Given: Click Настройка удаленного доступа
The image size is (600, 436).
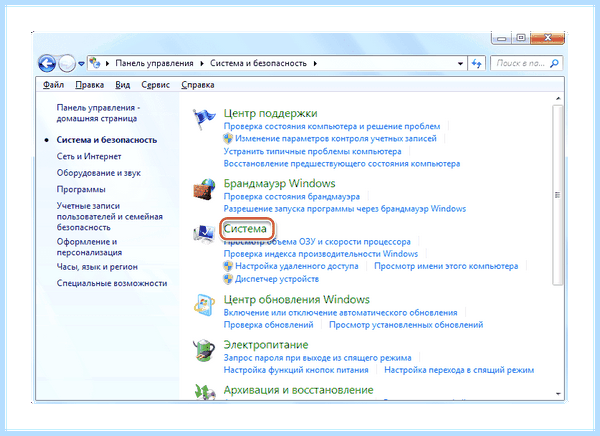Looking at the screenshot, I should (297, 266).
